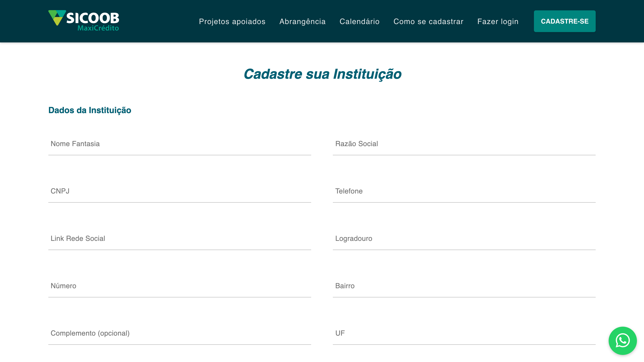The width and height of the screenshot is (644, 362).
Task: Open Projetos apoiados menu item
Action: pos(232,21)
